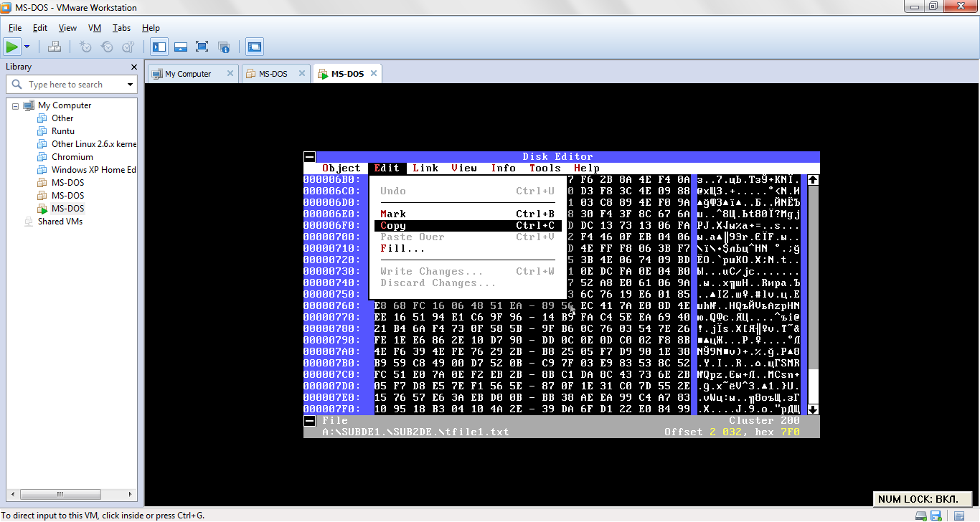Open Disk Editor control menu box
This screenshot has height=522, width=980.
click(x=309, y=157)
